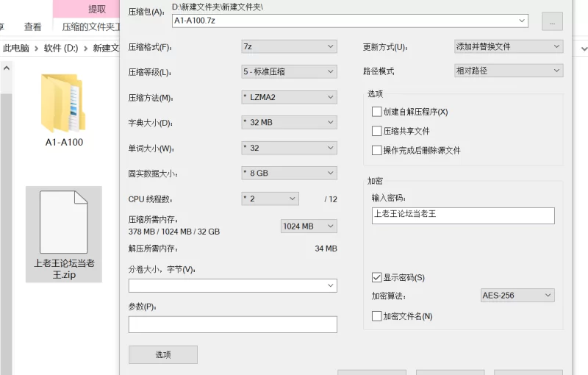
Task: Expand the 固实数据大小 8 GB dropdown
Action: pyautogui.click(x=289, y=173)
